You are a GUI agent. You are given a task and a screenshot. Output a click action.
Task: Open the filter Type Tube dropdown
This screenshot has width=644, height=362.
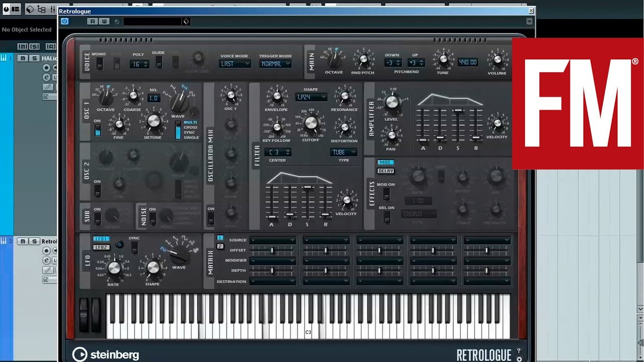pos(344,152)
